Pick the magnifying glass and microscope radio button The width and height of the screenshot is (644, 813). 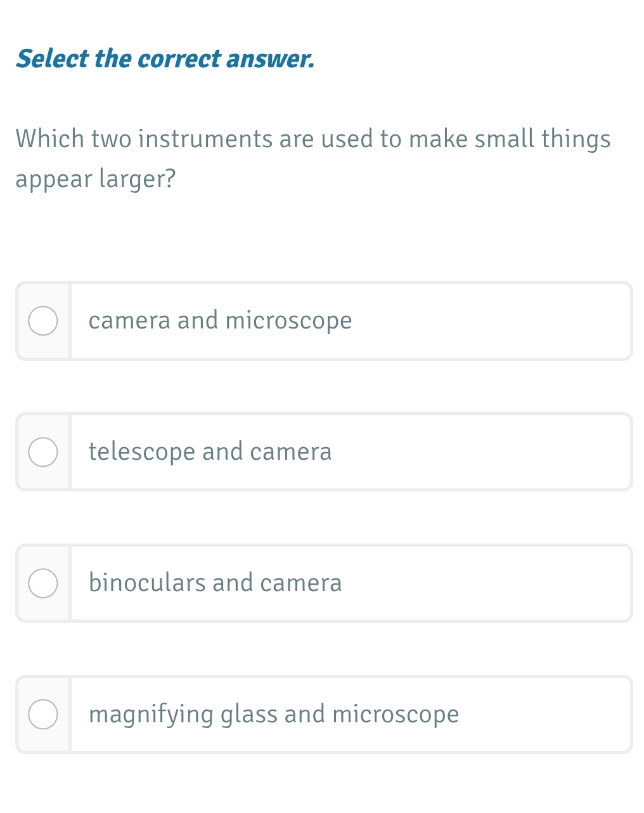click(43, 715)
